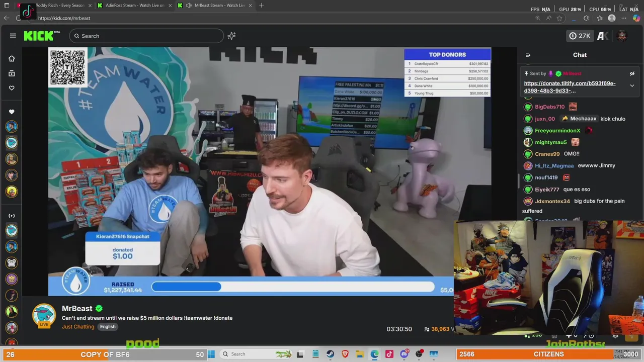This screenshot has width=644, height=362.
Task: Click MrBeast's LIVE channel avatar
Action: coord(44,316)
